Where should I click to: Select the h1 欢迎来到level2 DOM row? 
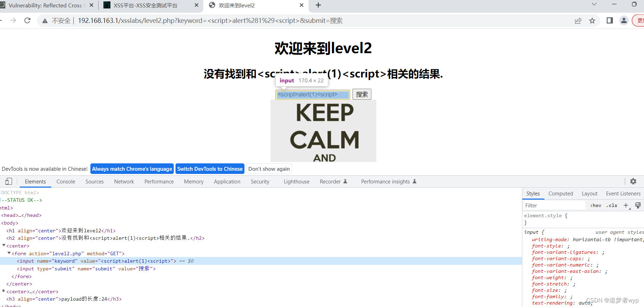[x=261, y=231]
